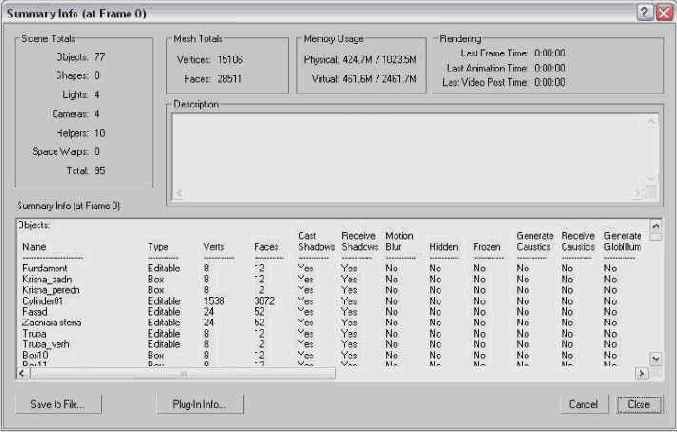Click the Save to File button
677x432 pixels.
pos(57,404)
